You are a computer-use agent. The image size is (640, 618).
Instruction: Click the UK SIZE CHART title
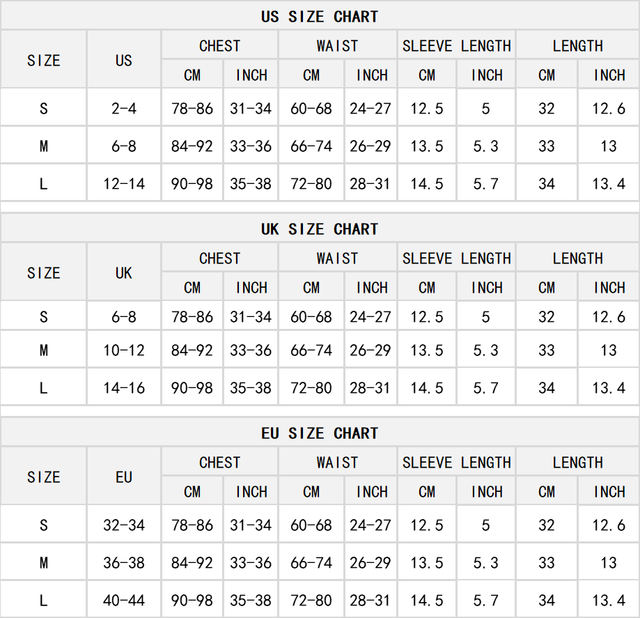(x=319, y=229)
